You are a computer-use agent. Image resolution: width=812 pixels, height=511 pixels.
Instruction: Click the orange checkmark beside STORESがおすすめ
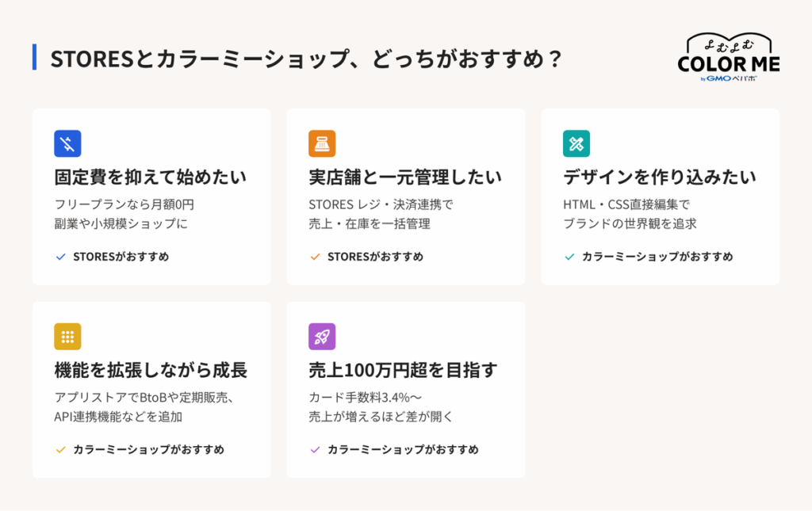tap(315, 257)
